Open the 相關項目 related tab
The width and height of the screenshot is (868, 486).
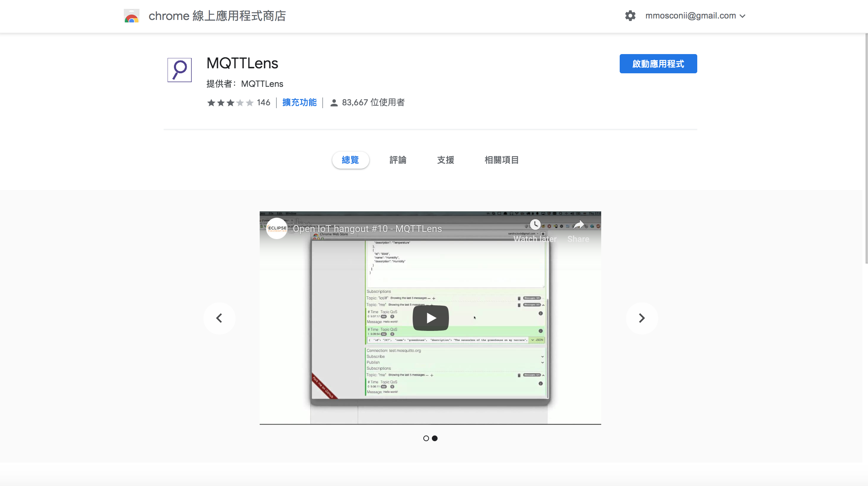pos(502,160)
